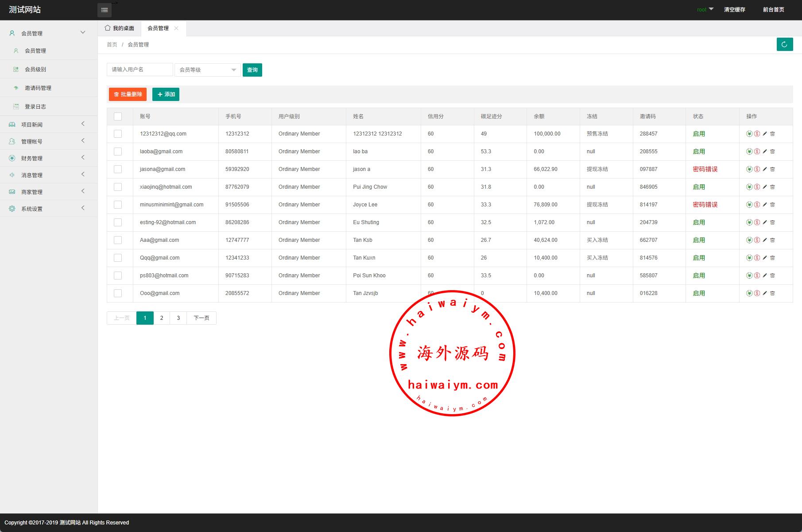Screen dimensions: 802x532
Task: Click the trash delete icon for 12312312@qq.com
Action: click(772, 134)
